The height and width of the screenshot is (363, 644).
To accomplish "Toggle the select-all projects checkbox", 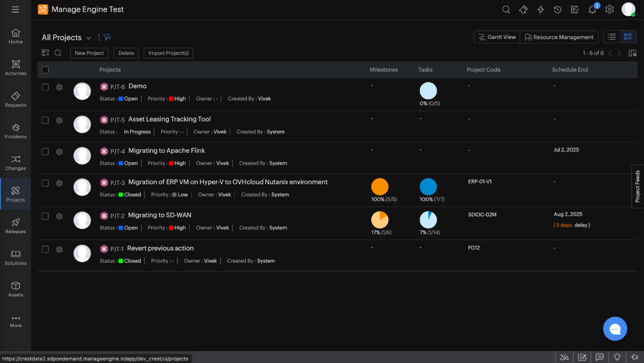I will pos(45,70).
